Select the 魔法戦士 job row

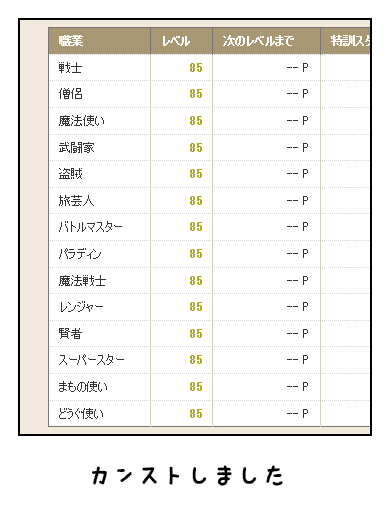click(x=210, y=280)
